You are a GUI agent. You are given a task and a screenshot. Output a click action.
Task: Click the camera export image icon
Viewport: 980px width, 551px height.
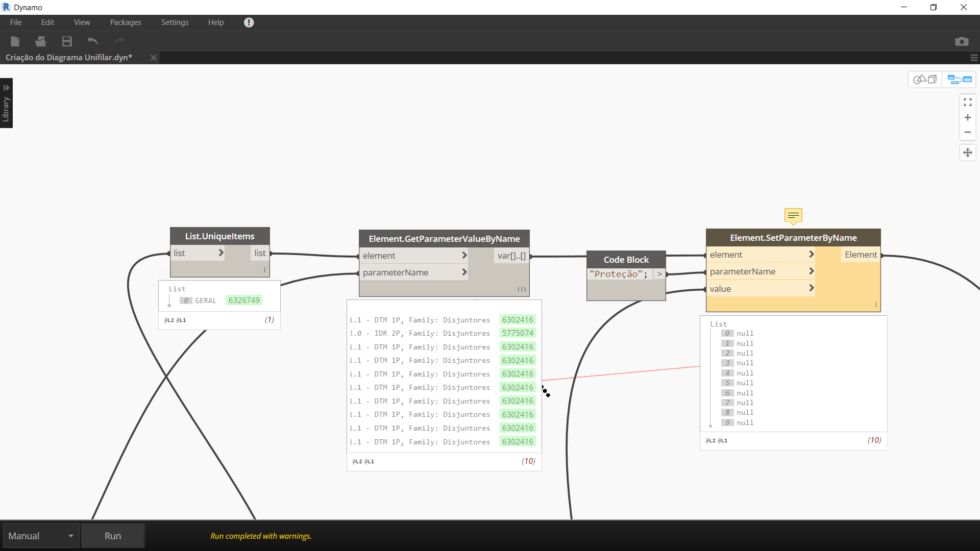pyautogui.click(x=962, y=41)
